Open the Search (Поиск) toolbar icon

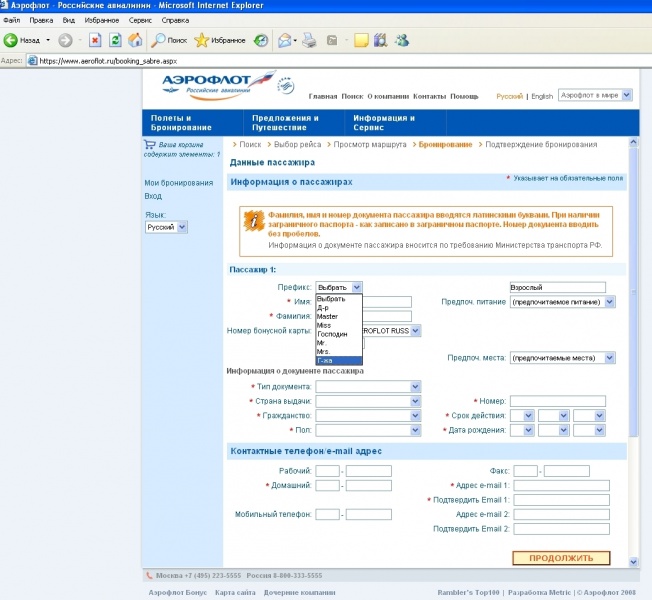tap(159, 40)
